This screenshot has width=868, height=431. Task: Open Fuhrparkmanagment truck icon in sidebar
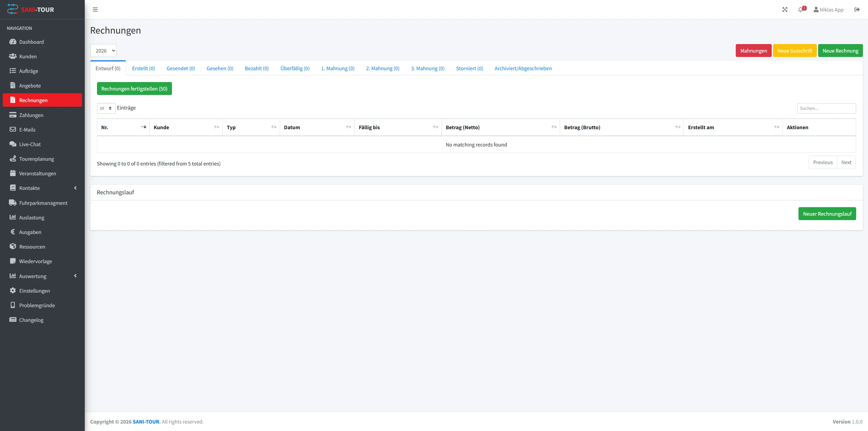13,203
